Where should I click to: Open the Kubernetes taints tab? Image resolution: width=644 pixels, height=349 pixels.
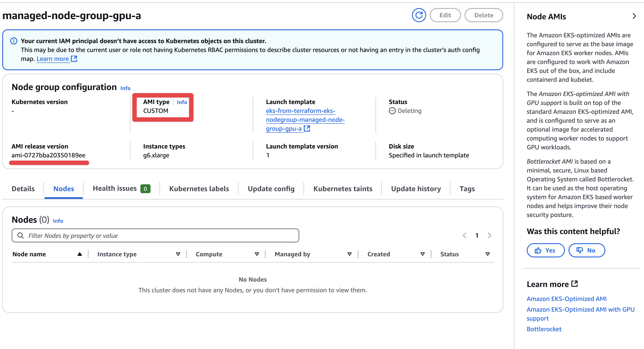coord(343,189)
